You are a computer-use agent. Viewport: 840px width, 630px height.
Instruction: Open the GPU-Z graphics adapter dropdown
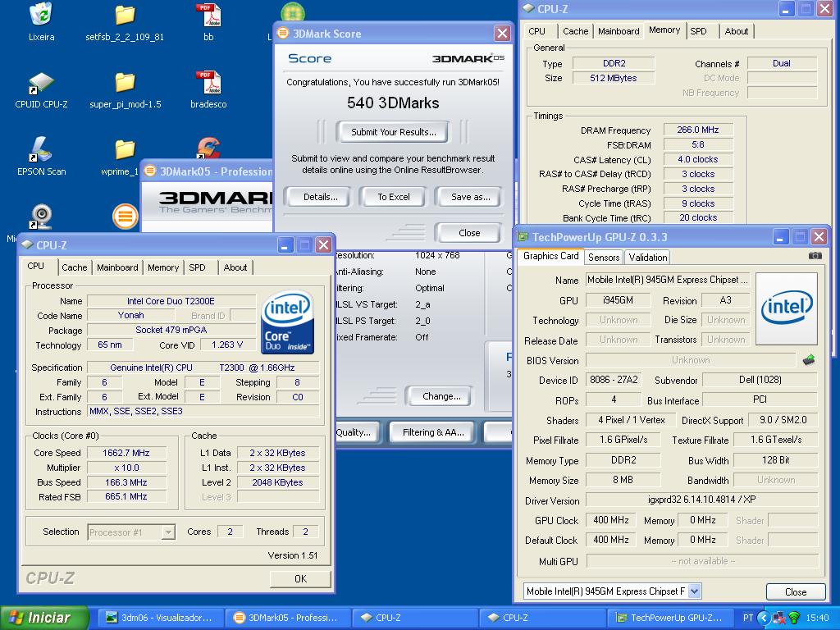point(694,591)
